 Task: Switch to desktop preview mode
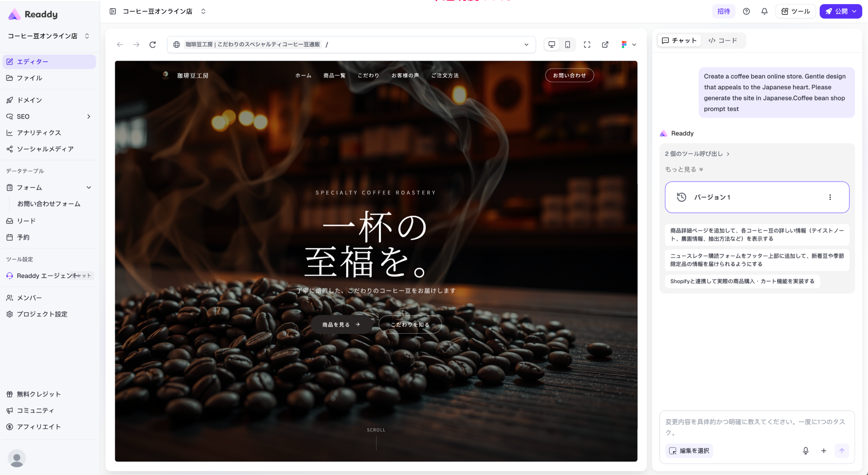pos(552,44)
